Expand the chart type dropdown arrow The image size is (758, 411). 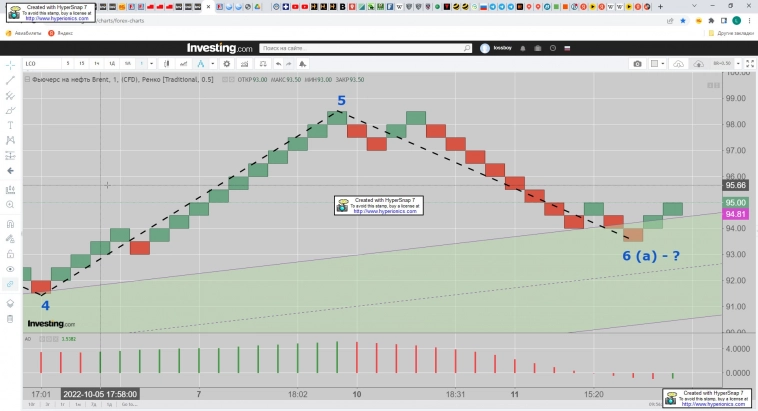tap(213, 64)
